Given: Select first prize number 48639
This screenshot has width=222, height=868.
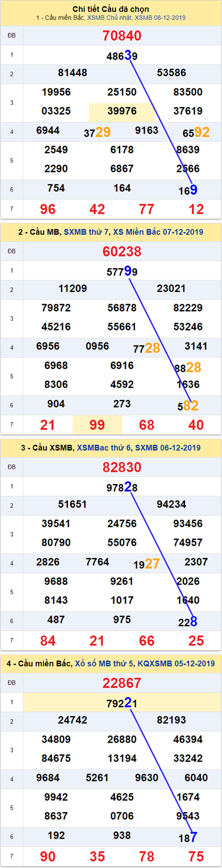Looking at the screenshot, I should (122, 56).
